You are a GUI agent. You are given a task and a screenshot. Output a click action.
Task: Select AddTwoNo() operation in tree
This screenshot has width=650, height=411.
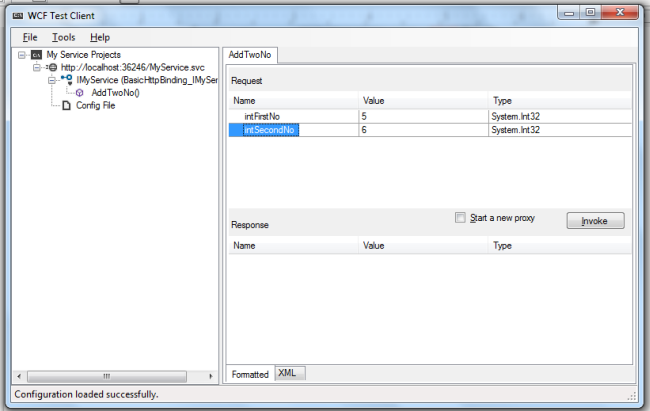115,93
